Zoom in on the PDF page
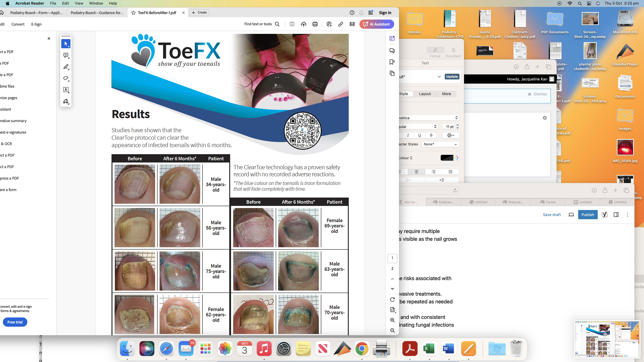The image size is (644, 362). coord(392,320)
